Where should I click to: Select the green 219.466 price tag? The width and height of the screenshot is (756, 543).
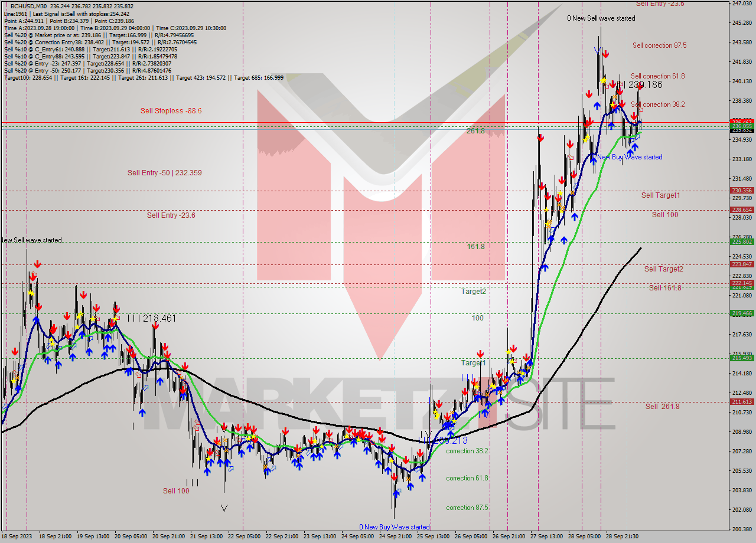742,313
